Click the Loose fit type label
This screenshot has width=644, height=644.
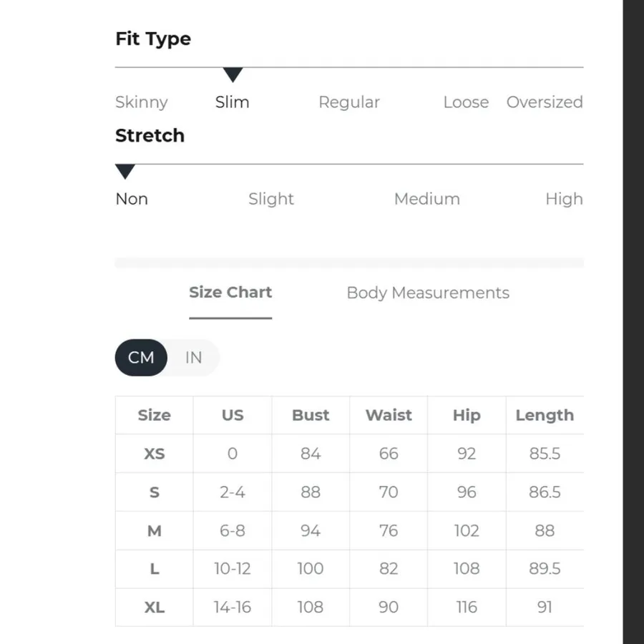coord(466,102)
